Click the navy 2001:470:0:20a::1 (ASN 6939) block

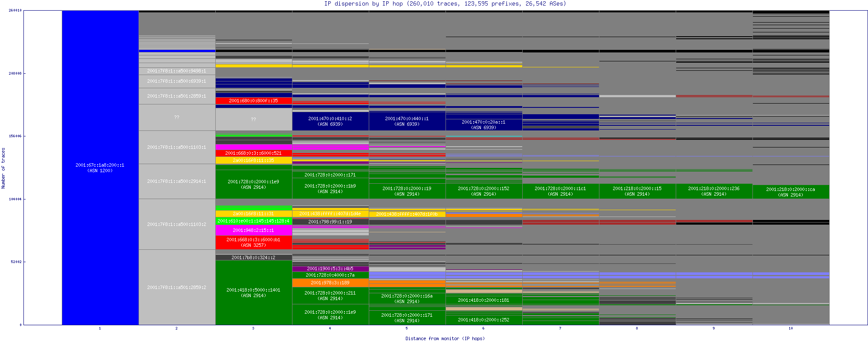click(x=484, y=124)
